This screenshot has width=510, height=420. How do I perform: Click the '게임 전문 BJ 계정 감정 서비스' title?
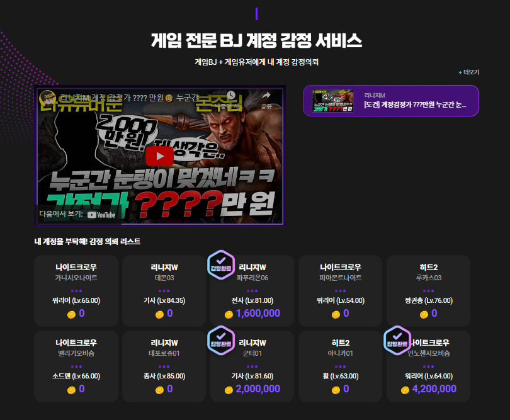[x=256, y=41]
